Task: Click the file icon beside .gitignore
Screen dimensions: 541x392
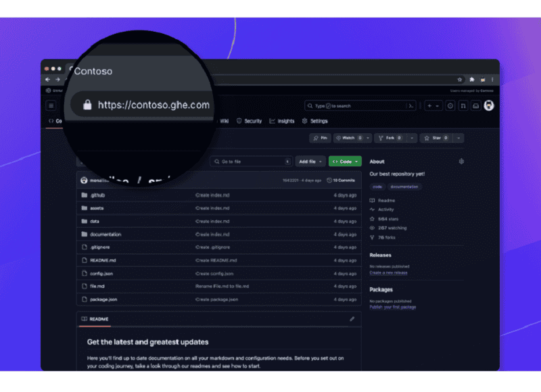Action: click(84, 247)
